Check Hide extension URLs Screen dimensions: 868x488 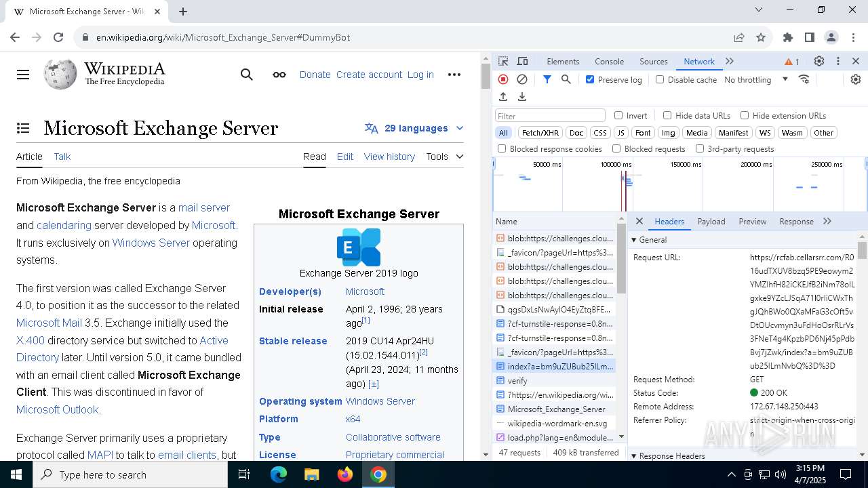745,115
